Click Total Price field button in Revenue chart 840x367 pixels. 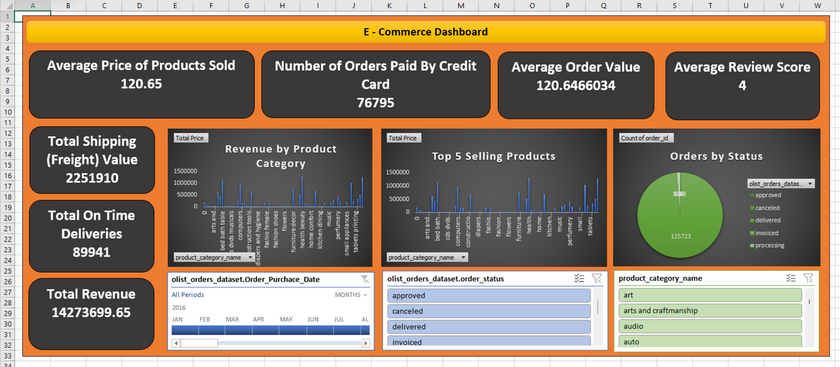(191, 138)
